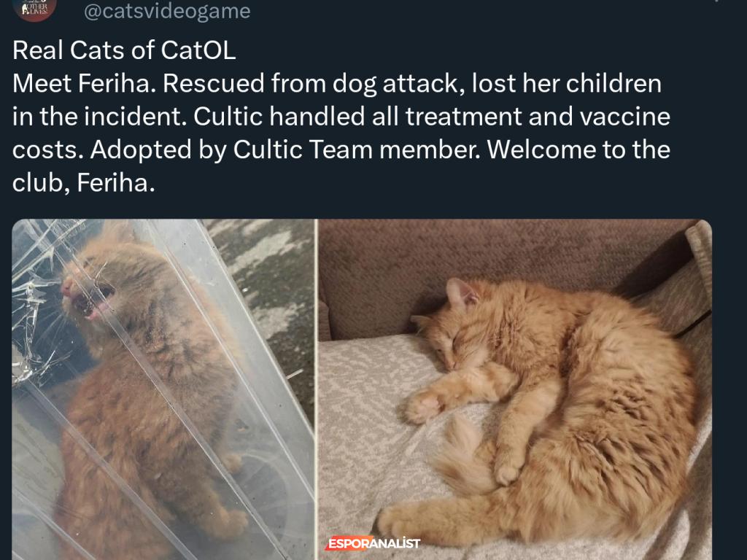The image size is (747, 560).
Task: Click the closing text "club, Feriha."
Action: tap(84, 183)
